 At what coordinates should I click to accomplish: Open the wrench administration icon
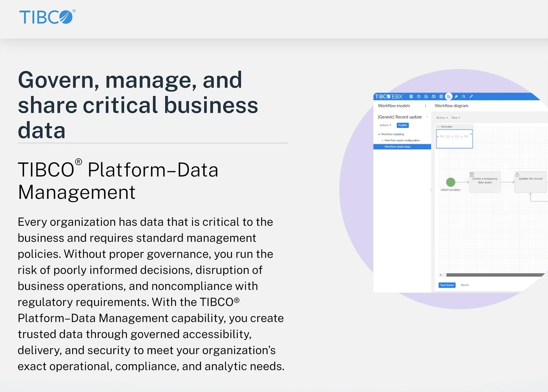click(x=471, y=96)
